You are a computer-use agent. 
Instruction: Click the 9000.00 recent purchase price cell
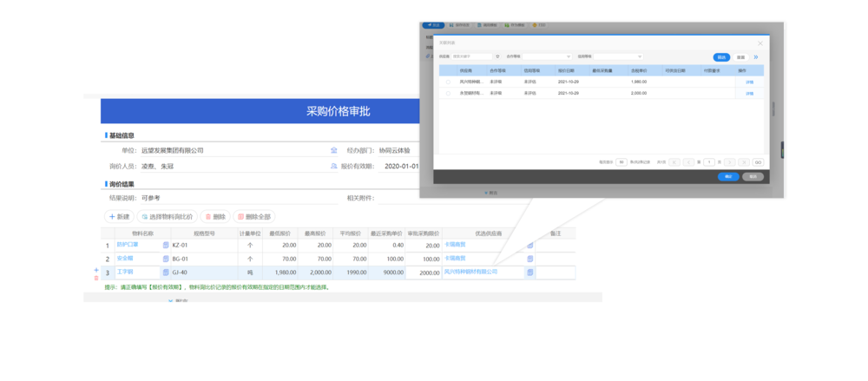click(386, 273)
